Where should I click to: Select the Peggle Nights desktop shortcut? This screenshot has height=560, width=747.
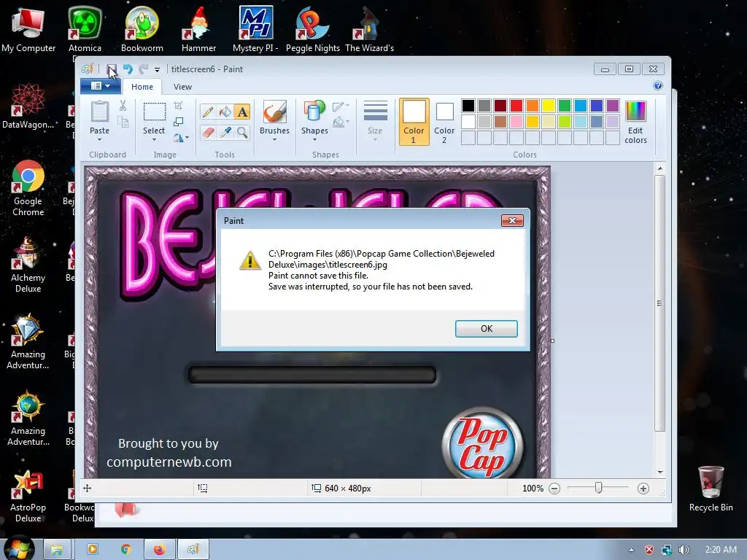pyautogui.click(x=312, y=29)
